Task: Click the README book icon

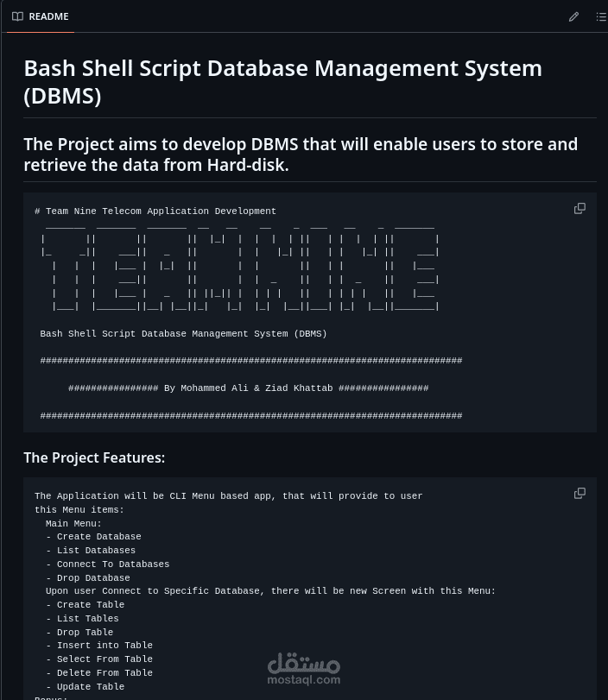Action: tap(17, 16)
